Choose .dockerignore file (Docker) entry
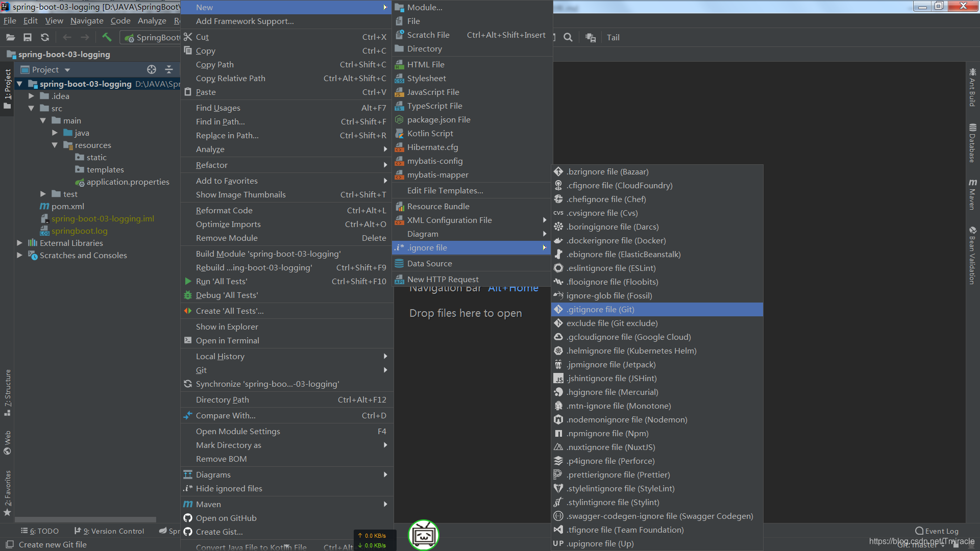The width and height of the screenshot is (980, 551). (616, 240)
